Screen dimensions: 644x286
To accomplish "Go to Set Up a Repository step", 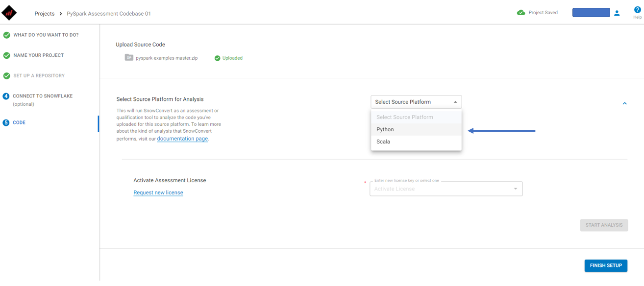I will (x=39, y=76).
